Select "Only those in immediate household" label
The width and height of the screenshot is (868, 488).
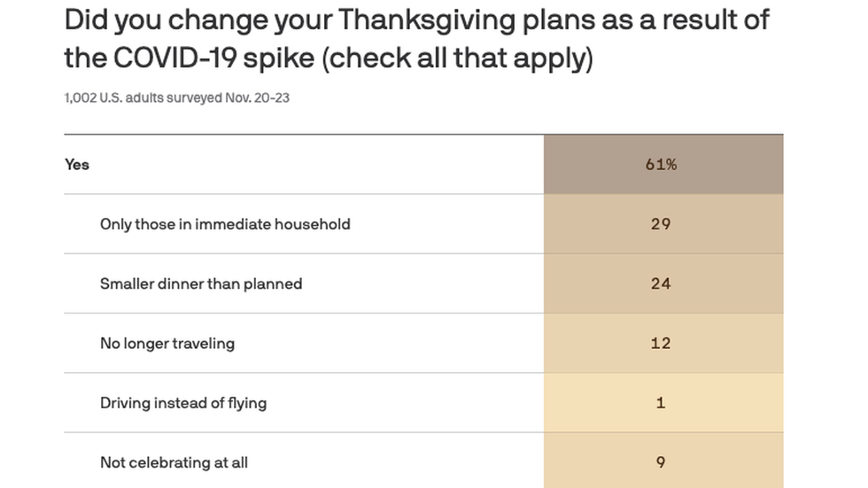(x=225, y=224)
